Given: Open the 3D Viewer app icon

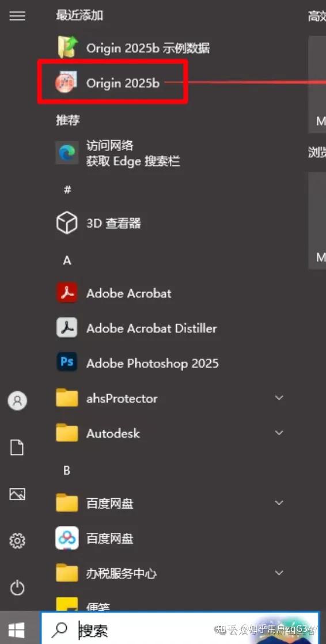Looking at the screenshot, I should (x=67, y=223).
